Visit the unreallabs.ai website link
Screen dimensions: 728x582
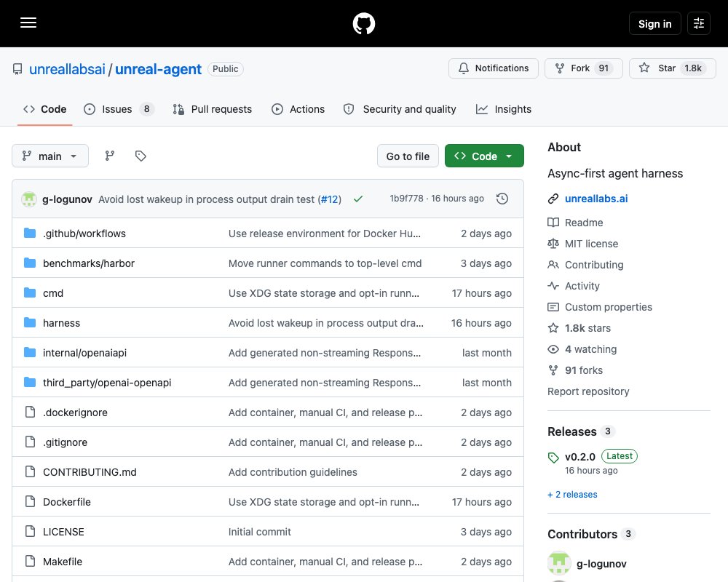click(x=596, y=199)
